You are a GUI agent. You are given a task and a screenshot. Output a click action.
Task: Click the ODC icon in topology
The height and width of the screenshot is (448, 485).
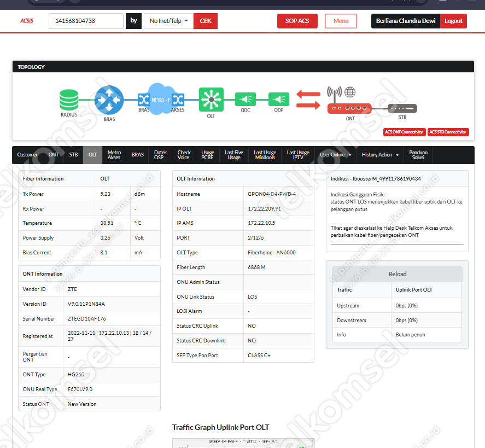[x=246, y=100]
